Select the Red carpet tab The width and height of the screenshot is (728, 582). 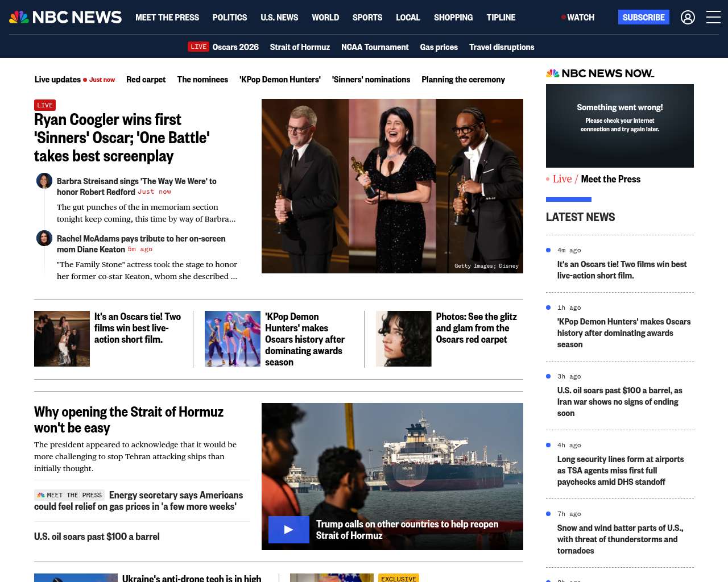point(146,80)
